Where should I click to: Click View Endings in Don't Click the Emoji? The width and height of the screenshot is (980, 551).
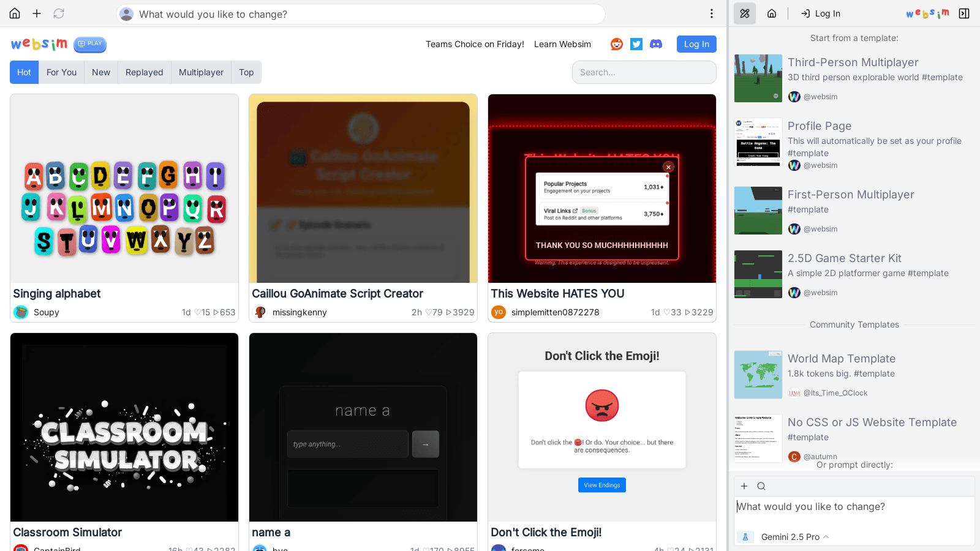pos(602,485)
